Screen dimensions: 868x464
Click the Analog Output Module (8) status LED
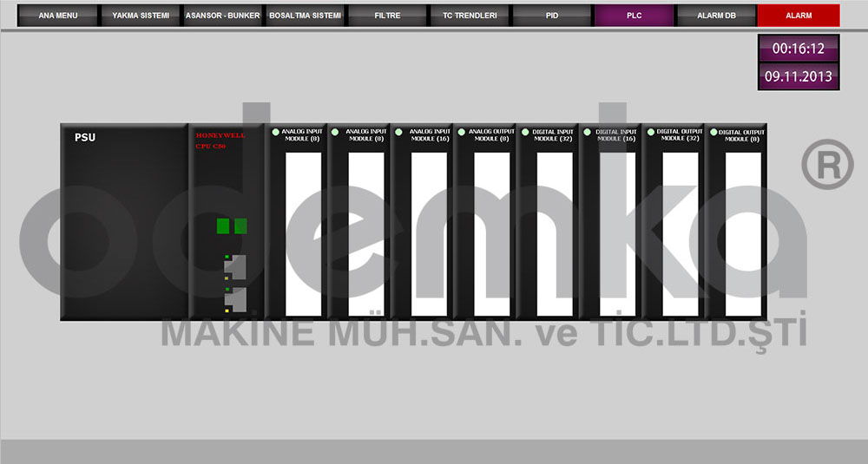click(x=462, y=133)
